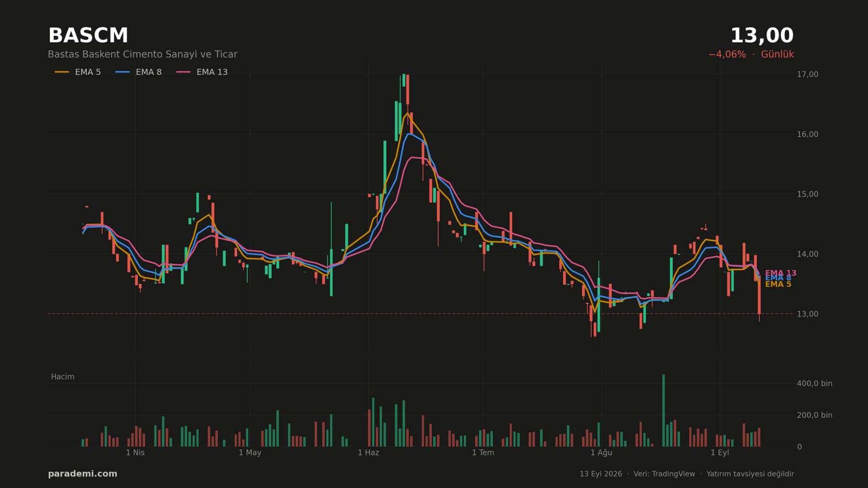Click the 14,00 price axis label

click(807, 254)
